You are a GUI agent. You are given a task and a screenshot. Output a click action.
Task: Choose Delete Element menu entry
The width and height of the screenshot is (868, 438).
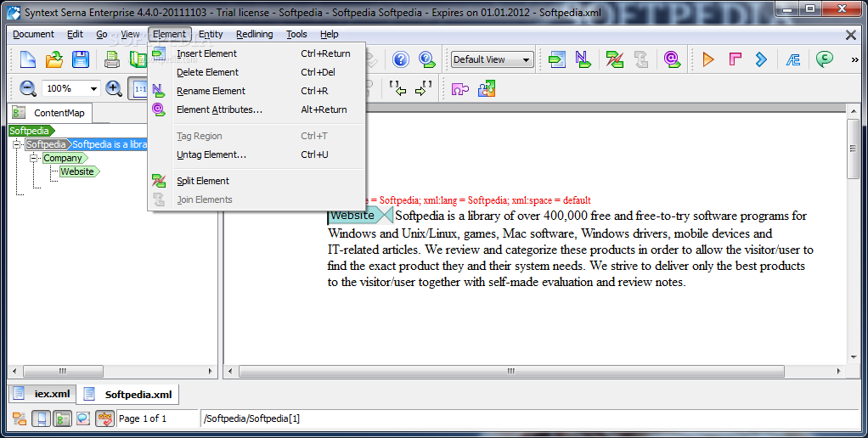[256, 72]
